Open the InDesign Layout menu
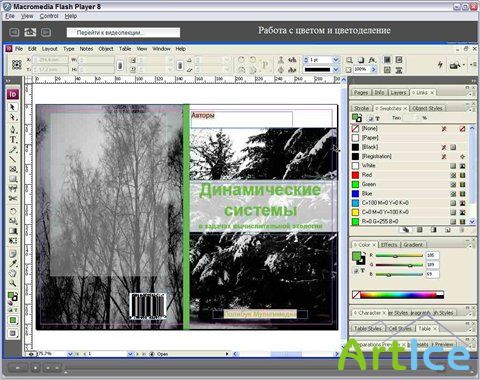 click(x=49, y=49)
